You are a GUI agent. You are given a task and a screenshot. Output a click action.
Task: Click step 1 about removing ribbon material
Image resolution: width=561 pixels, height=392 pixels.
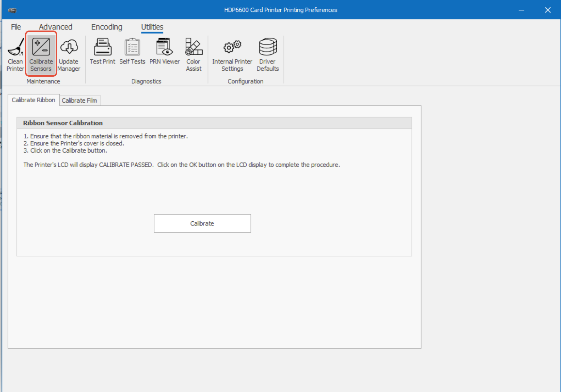[106, 136]
